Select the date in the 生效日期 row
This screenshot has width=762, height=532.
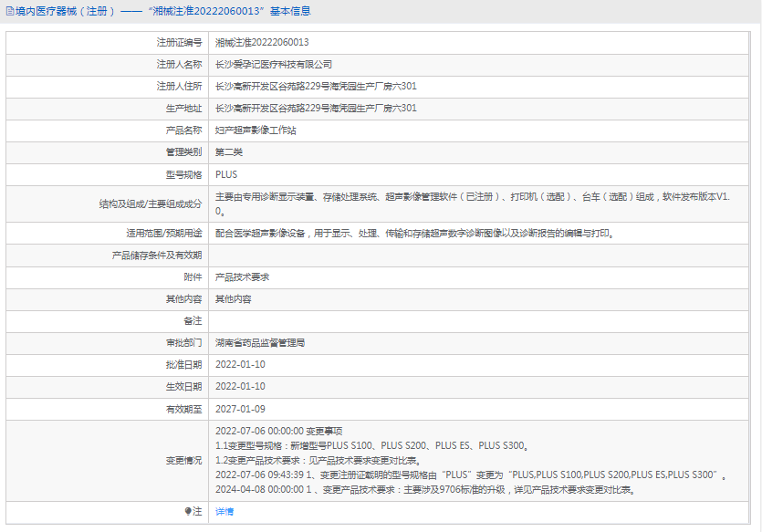241,386
